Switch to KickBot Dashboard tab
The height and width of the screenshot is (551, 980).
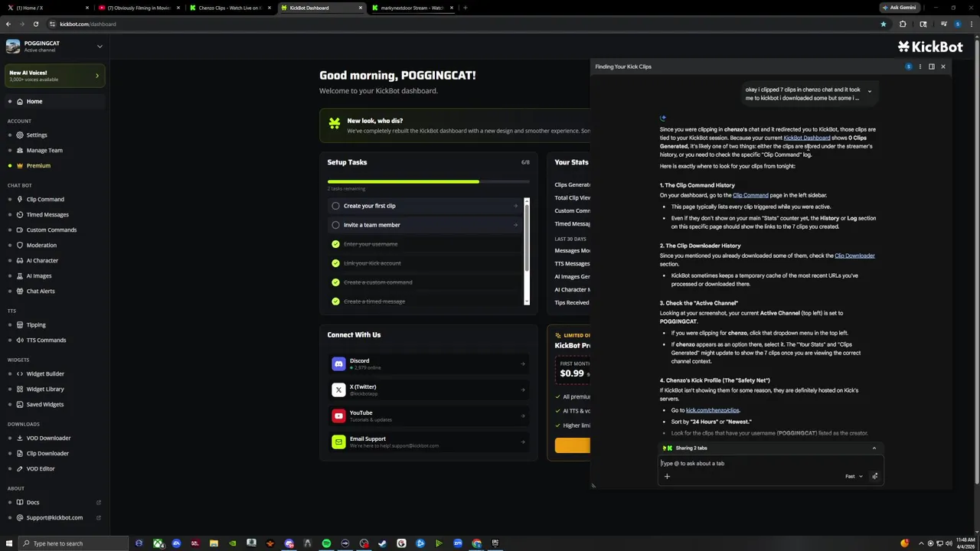[x=320, y=8]
